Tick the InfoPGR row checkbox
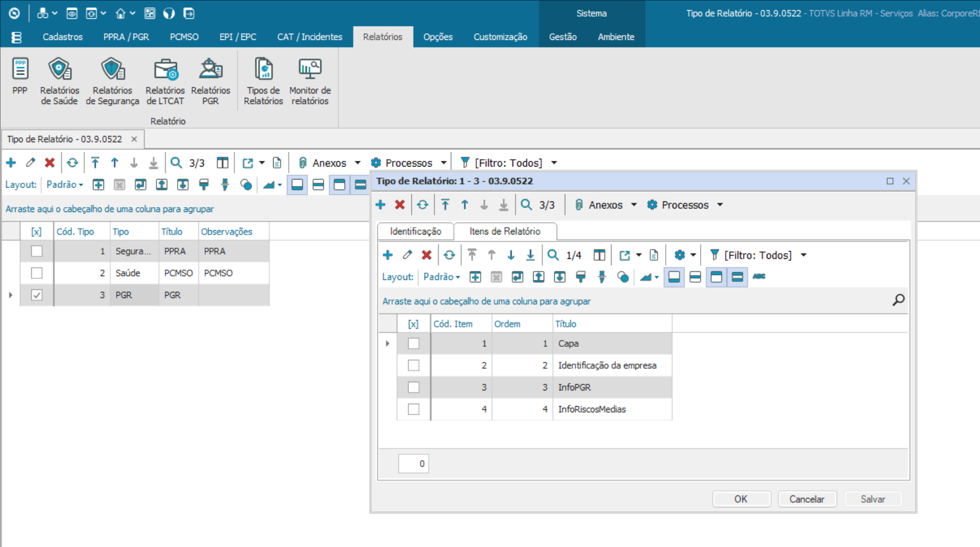This screenshot has width=980, height=547. [x=413, y=387]
